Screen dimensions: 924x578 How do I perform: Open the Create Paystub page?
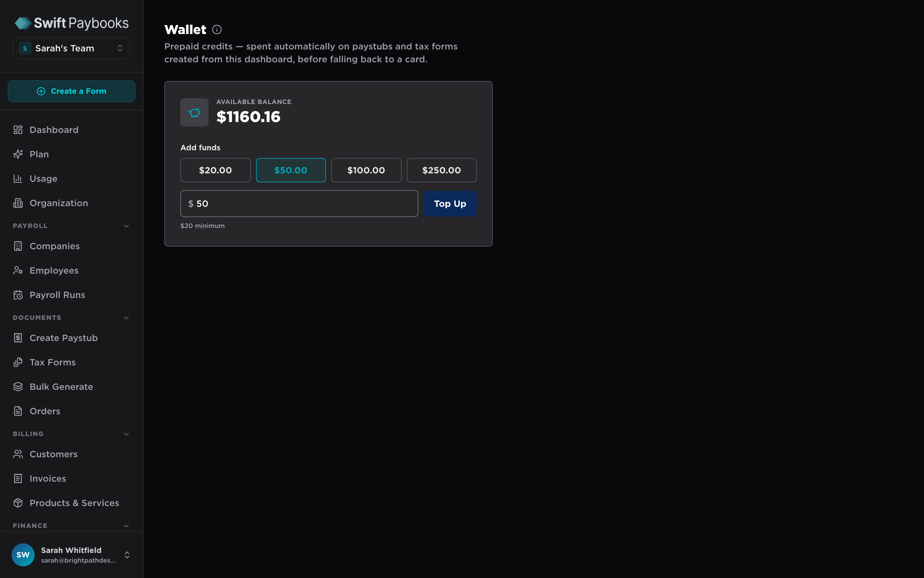pyautogui.click(x=72, y=338)
